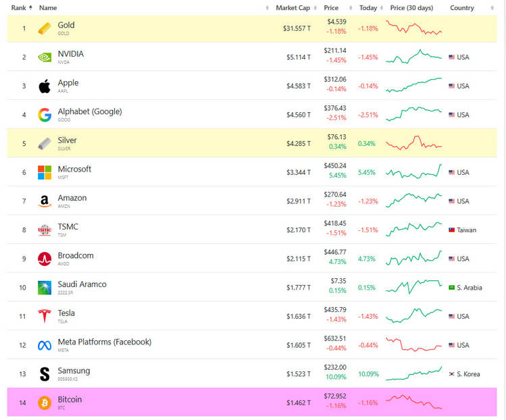The width and height of the screenshot is (506, 420).
Task: Open the Samsung company link
Action: 74,371
